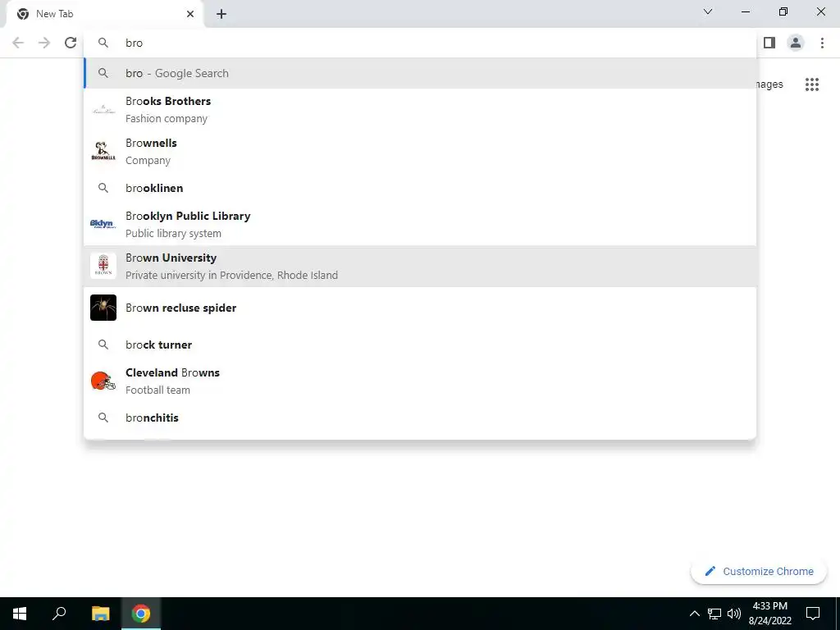Click the magnifier icon in the address bar

point(103,43)
